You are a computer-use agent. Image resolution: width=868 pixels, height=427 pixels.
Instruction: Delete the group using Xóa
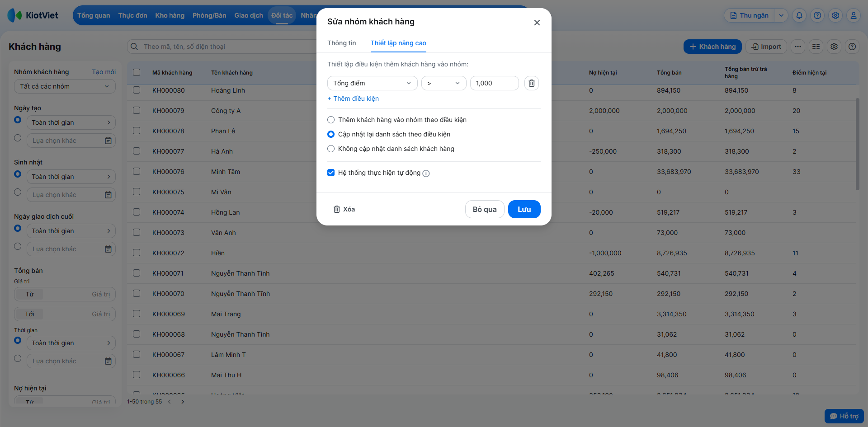coord(344,209)
